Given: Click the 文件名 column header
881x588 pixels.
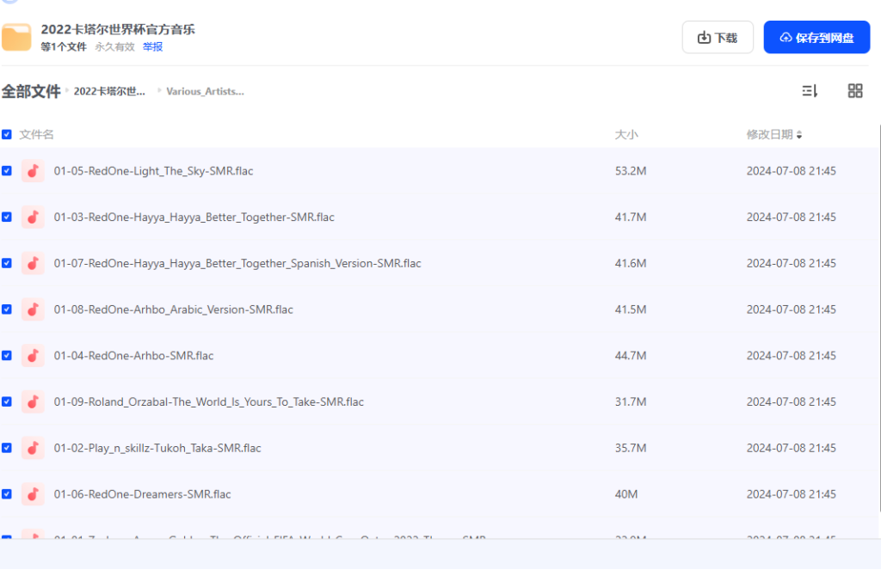Looking at the screenshot, I should (36, 134).
